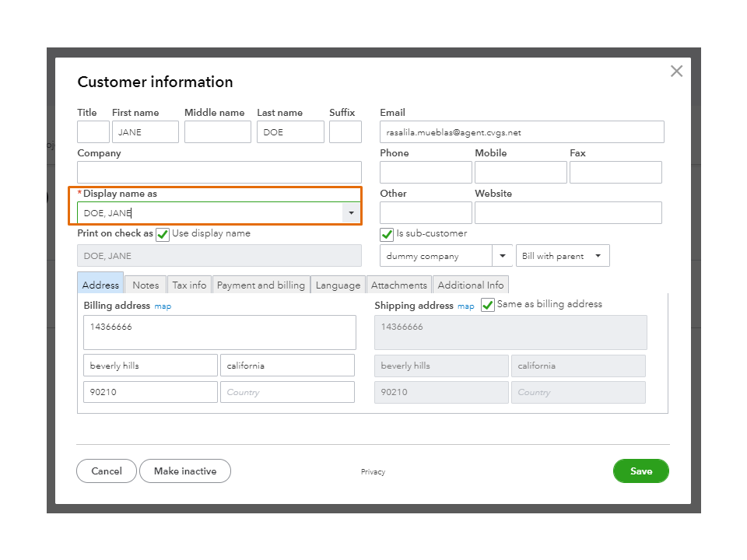Click the Fax input field

coord(615,173)
